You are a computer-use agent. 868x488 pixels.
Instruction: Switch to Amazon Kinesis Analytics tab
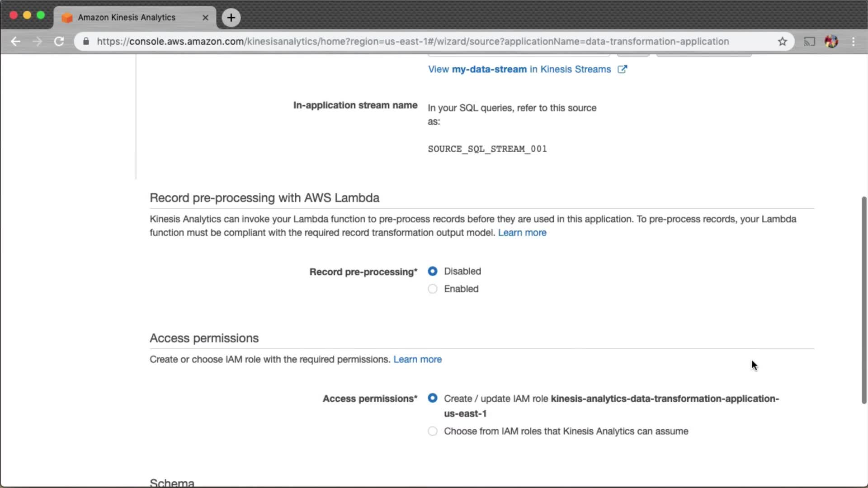pyautogui.click(x=127, y=18)
